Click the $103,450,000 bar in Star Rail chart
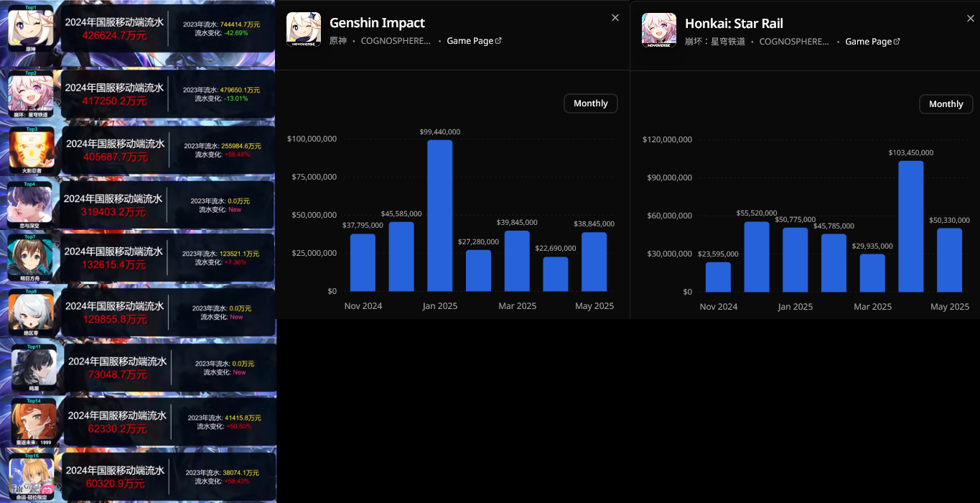 [x=911, y=226]
